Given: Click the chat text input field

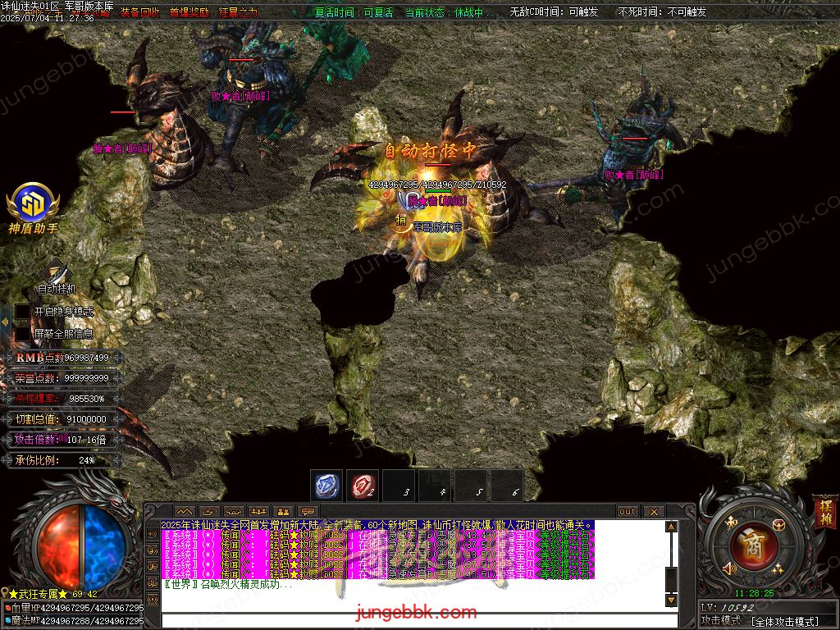Looking at the screenshot, I should (419, 621).
